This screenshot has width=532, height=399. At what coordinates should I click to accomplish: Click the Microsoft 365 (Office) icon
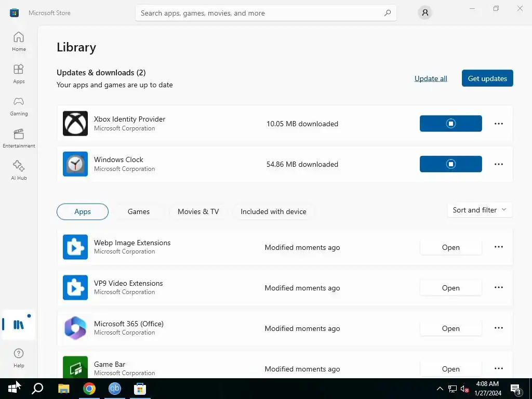75,328
